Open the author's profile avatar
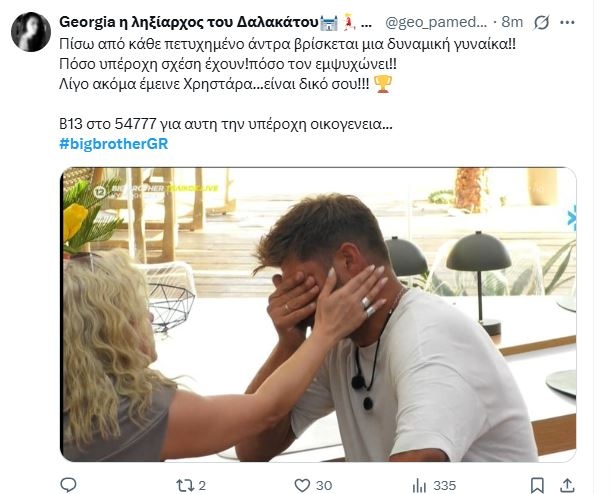 click(x=31, y=32)
